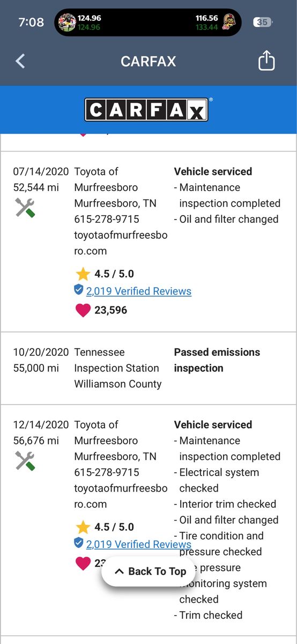Open 2,019 Verified Reviews link for July service
Screen dimensions: 297x644
pos(138,291)
